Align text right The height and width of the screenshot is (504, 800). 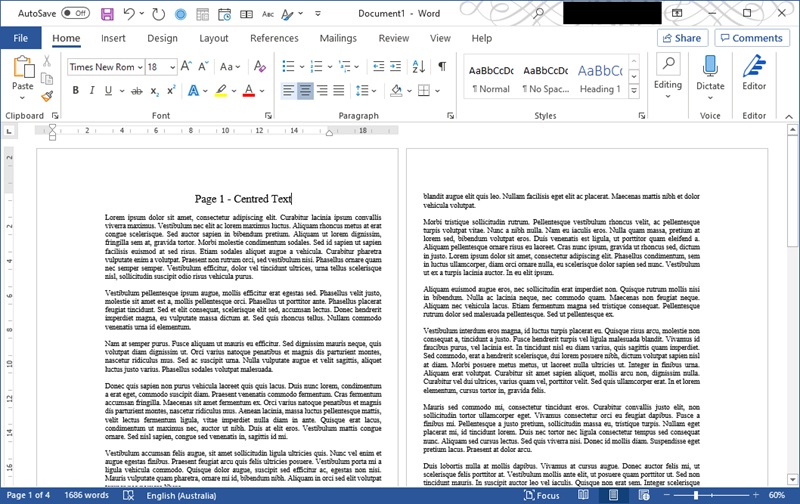point(322,90)
